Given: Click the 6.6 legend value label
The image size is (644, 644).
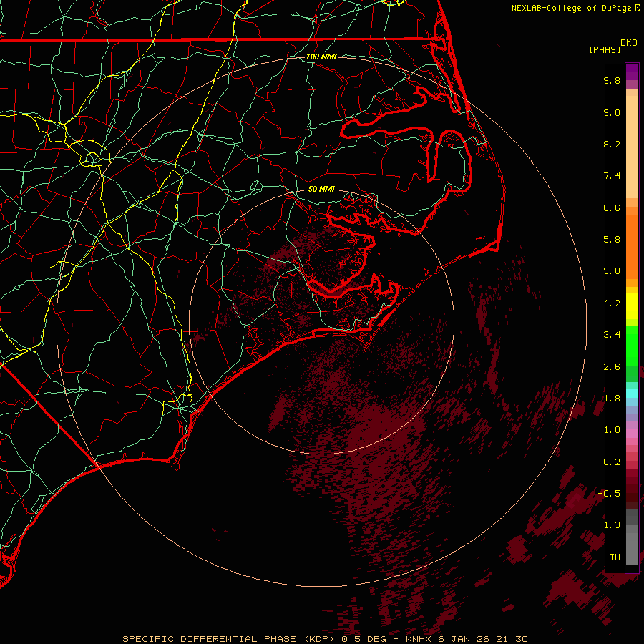Looking at the screenshot, I should (612, 208).
